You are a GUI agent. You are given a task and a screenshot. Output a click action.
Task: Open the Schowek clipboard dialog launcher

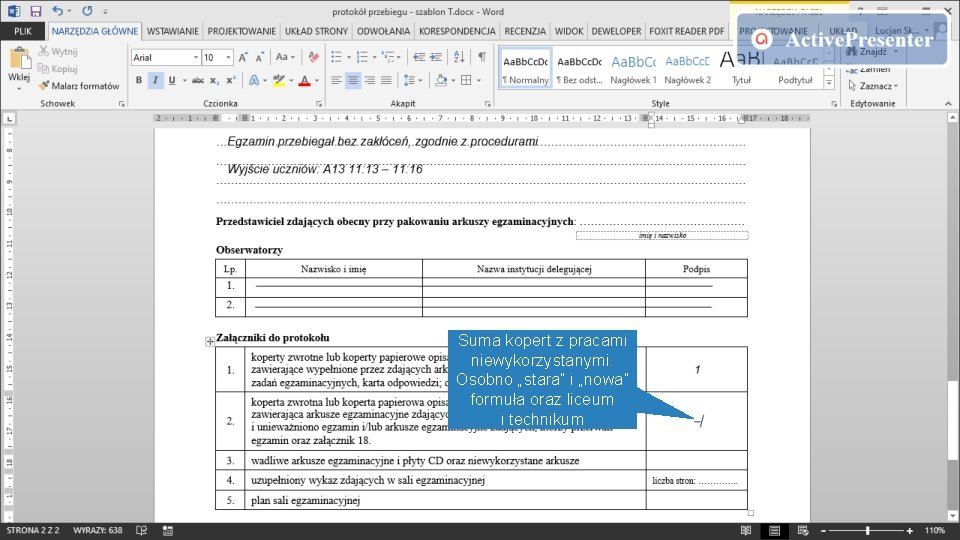click(x=122, y=104)
